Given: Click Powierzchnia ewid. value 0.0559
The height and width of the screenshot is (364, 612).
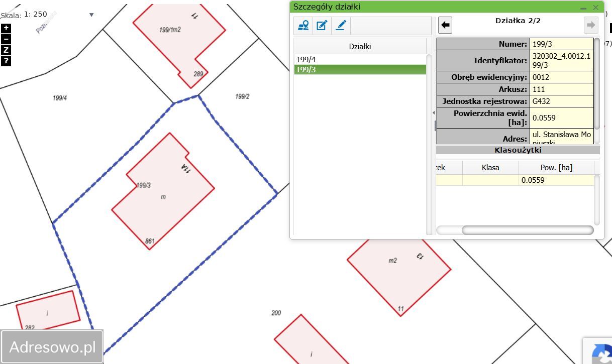Looking at the screenshot, I should (x=562, y=118).
